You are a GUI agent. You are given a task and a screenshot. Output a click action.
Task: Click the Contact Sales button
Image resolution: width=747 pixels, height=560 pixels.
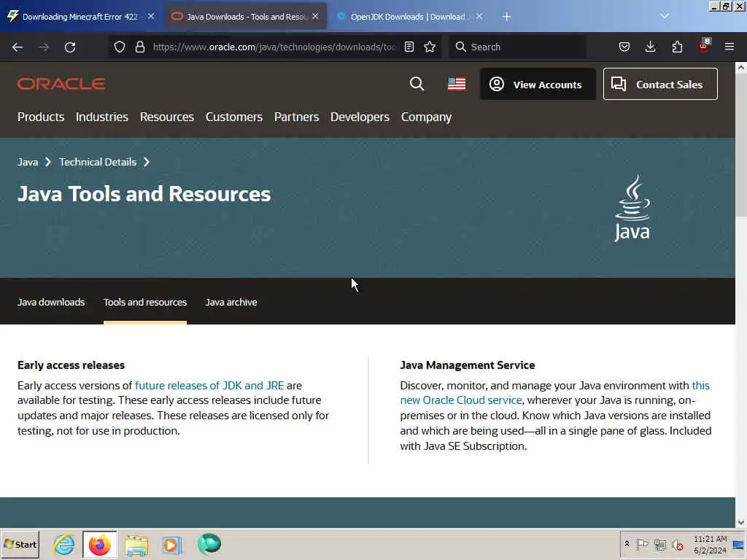[660, 85]
